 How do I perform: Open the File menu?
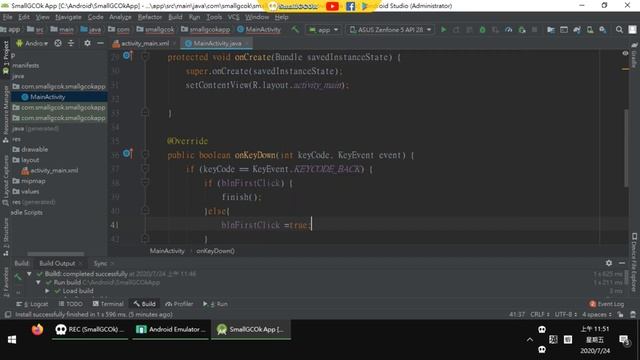tap(7, 17)
